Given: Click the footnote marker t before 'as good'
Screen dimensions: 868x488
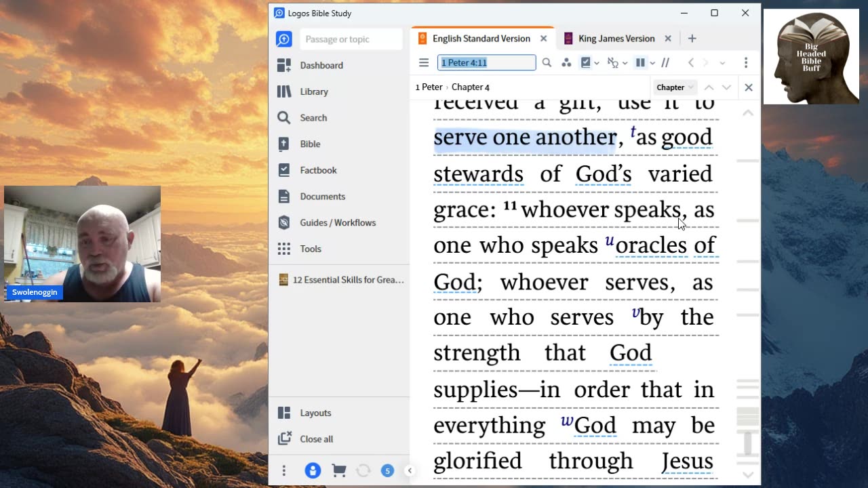Looking at the screenshot, I should coord(633,132).
